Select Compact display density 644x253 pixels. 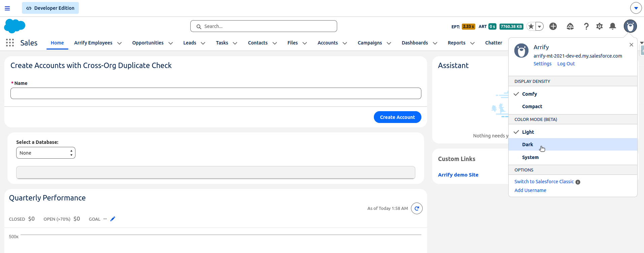coord(532,106)
